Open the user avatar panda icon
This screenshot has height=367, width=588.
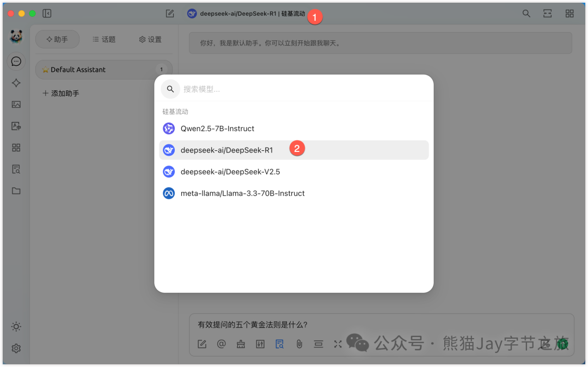[16, 36]
